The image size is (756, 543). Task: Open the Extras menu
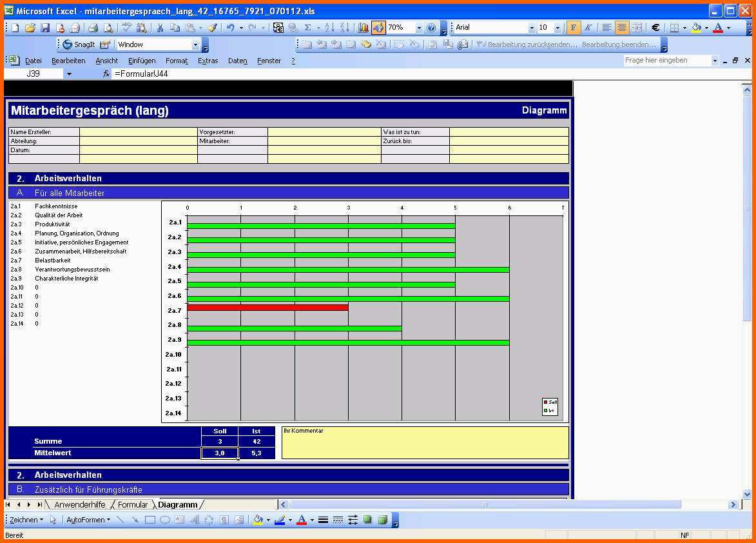click(x=207, y=61)
